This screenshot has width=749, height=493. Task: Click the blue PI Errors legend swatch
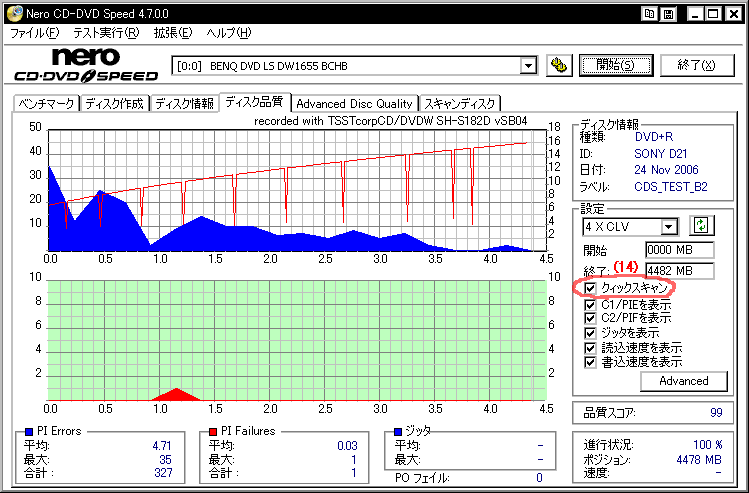(x=28, y=432)
